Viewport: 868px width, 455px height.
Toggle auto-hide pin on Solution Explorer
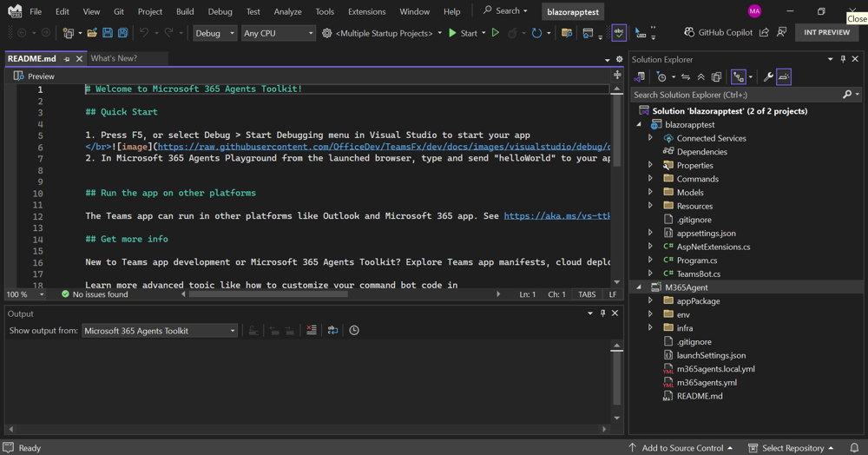tap(843, 59)
